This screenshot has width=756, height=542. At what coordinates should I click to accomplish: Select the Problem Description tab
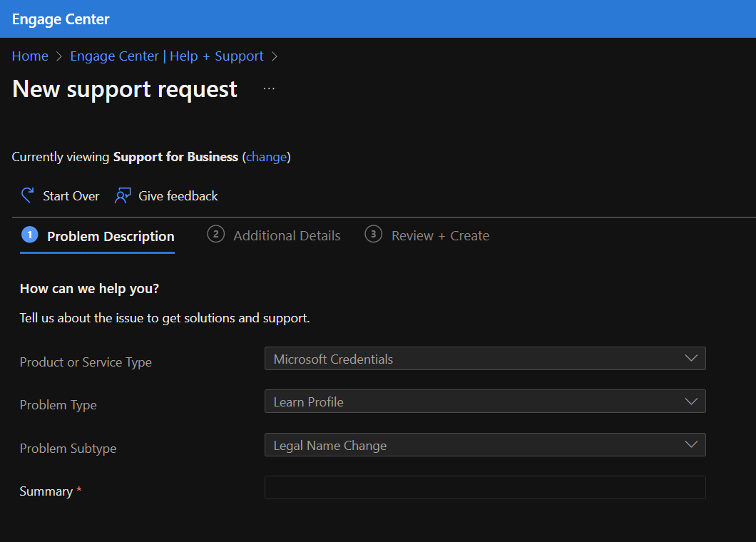98,236
